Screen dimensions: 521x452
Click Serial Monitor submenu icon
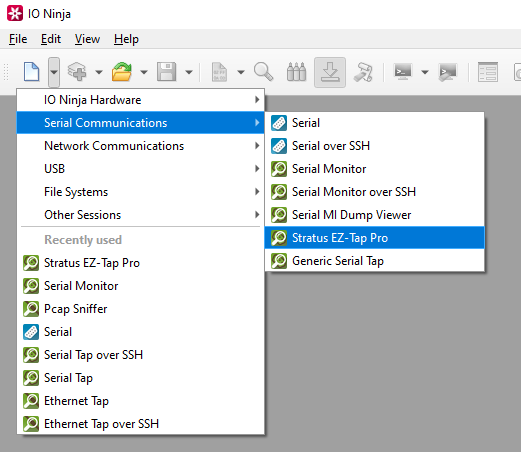pyautogui.click(x=279, y=169)
